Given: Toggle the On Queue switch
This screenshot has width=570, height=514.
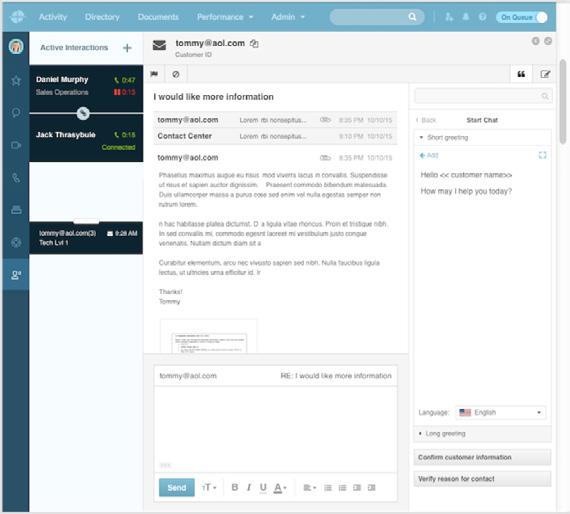Looking at the screenshot, I should coord(522,17).
